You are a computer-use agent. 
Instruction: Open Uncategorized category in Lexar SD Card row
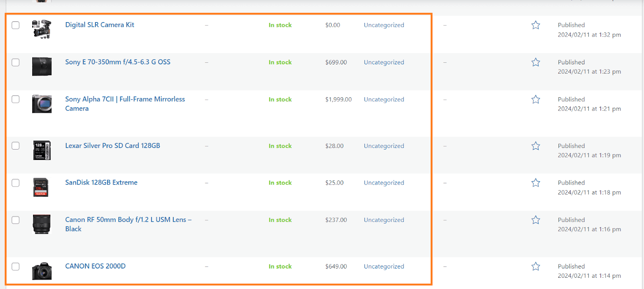click(x=384, y=146)
